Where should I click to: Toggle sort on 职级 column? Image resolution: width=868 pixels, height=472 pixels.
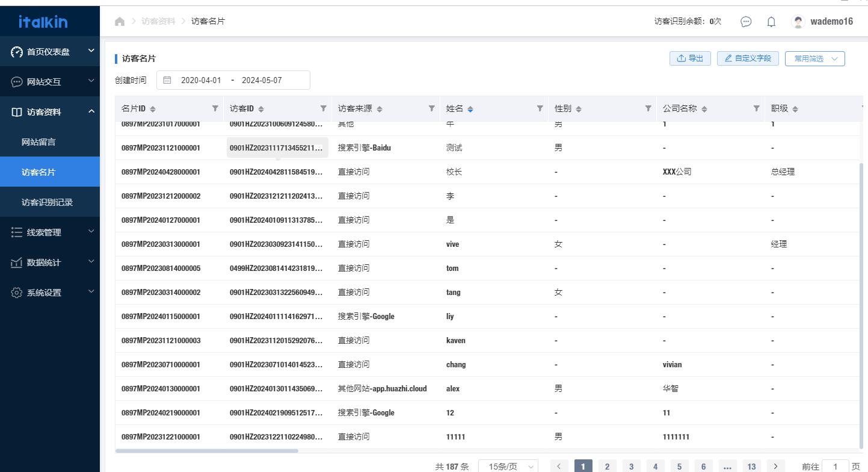pyautogui.click(x=795, y=109)
